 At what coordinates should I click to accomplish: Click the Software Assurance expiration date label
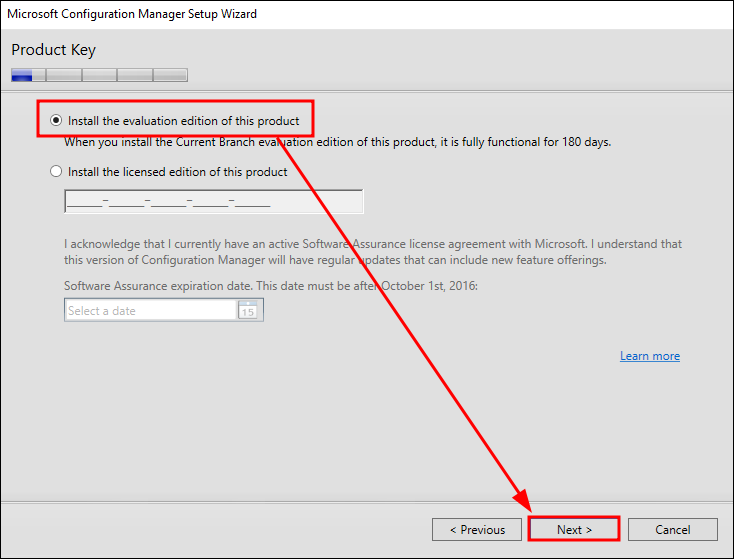(271, 286)
